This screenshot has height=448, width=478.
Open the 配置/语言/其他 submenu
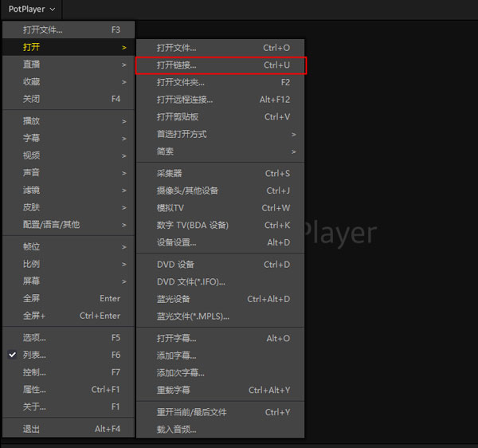(72, 225)
